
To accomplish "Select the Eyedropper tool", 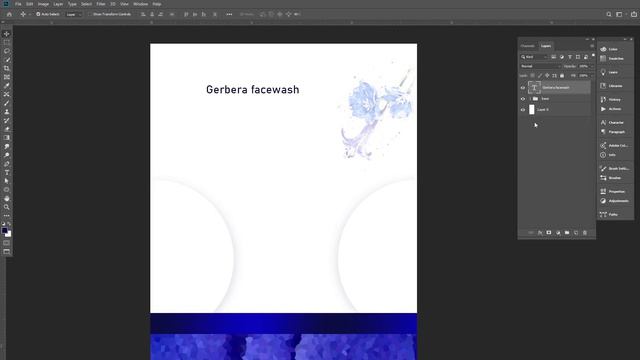I will pyautogui.click(x=7, y=85).
